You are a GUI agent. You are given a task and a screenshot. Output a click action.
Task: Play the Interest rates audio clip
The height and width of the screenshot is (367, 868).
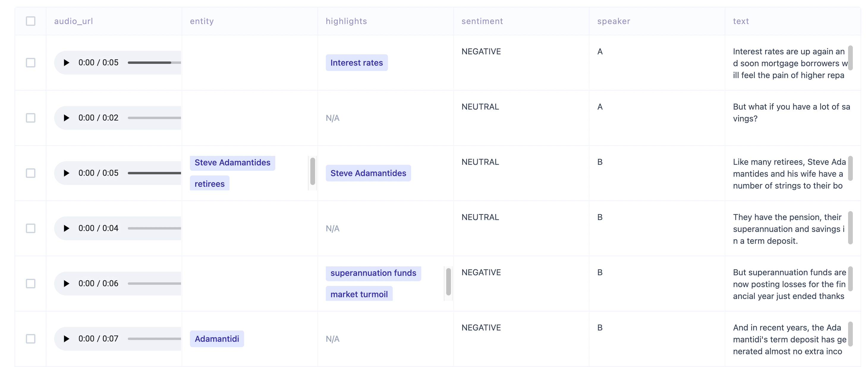point(66,63)
